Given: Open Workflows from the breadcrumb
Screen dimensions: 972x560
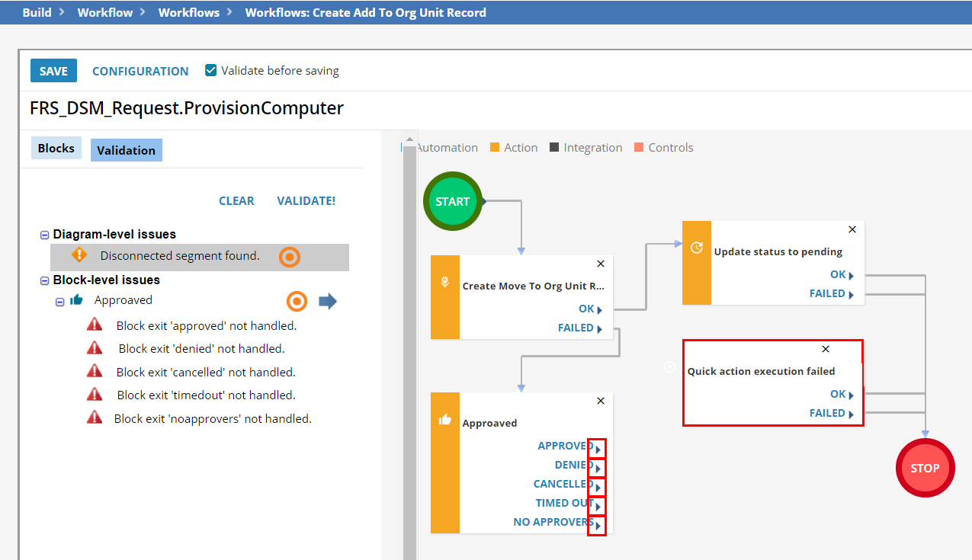Looking at the screenshot, I should coord(188,12).
